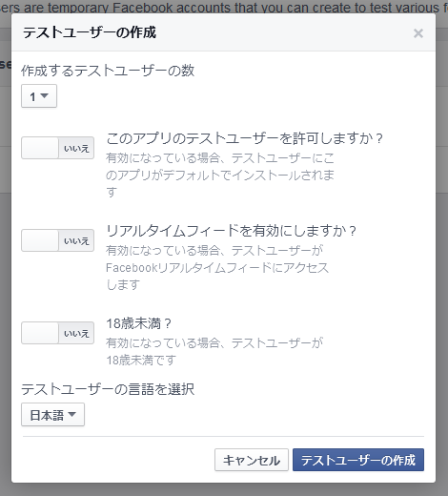Click the いいえ label on under-18 toggle

click(76, 333)
